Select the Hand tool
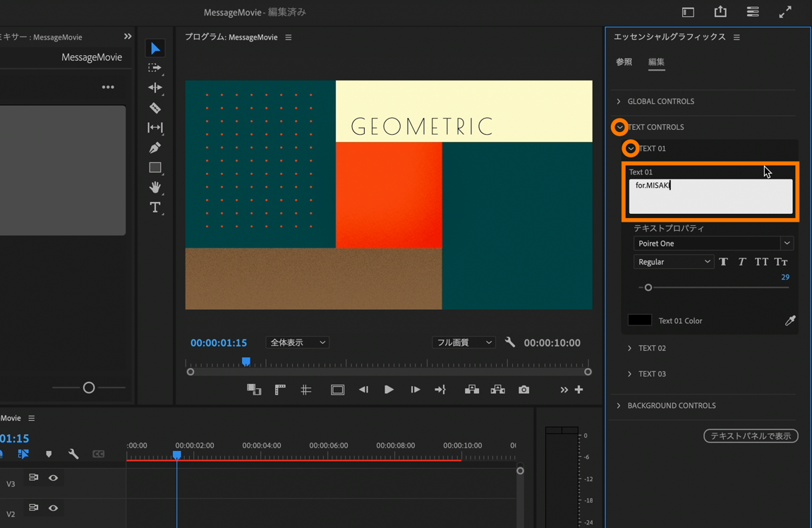Image resolution: width=812 pixels, height=528 pixels. [154, 187]
